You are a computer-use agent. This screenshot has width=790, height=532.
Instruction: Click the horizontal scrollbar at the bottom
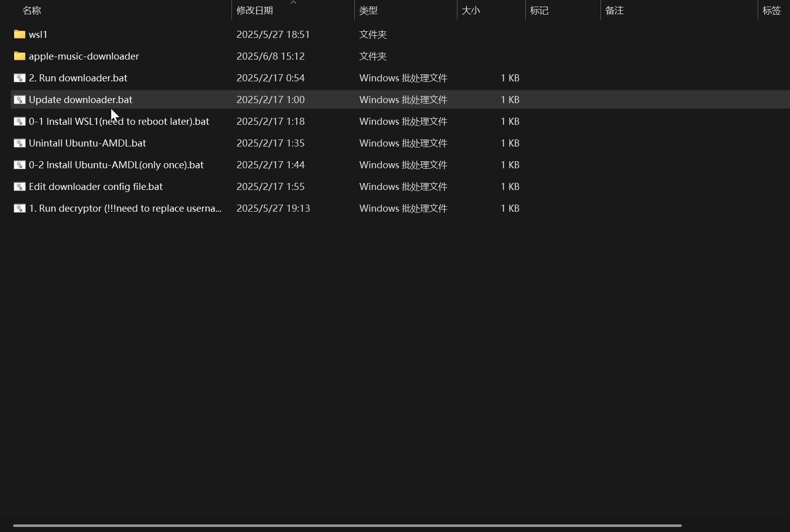tap(347, 526)
